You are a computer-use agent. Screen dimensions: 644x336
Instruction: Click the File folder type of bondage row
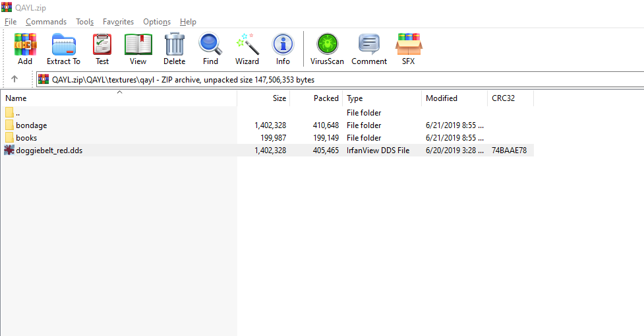[x=364, y=125]
